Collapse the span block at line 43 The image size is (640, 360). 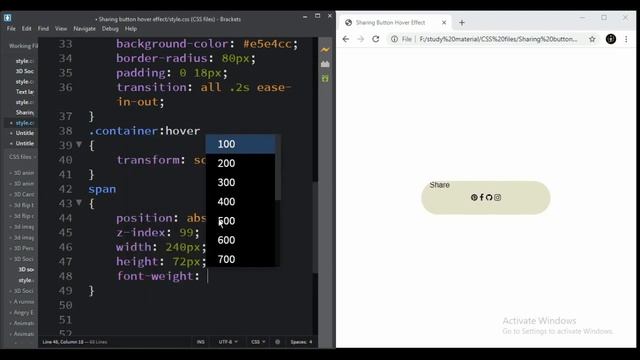tap(79, 202)
